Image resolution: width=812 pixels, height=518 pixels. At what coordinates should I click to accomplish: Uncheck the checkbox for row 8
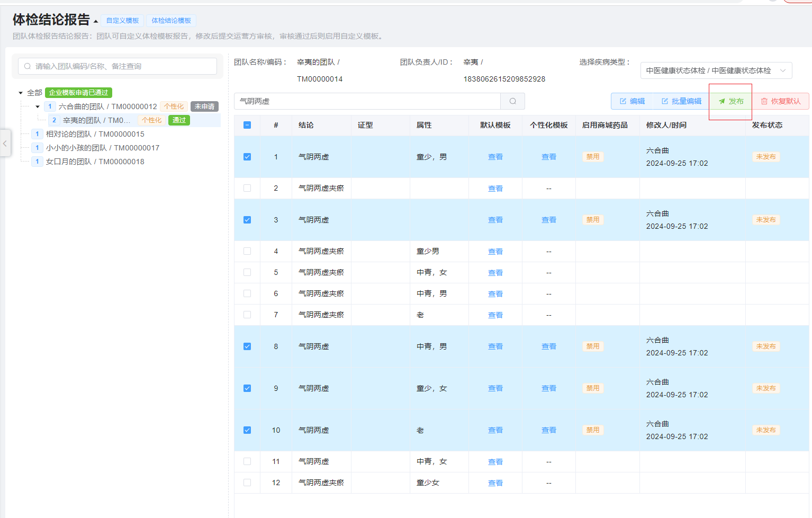click(247, 346)
